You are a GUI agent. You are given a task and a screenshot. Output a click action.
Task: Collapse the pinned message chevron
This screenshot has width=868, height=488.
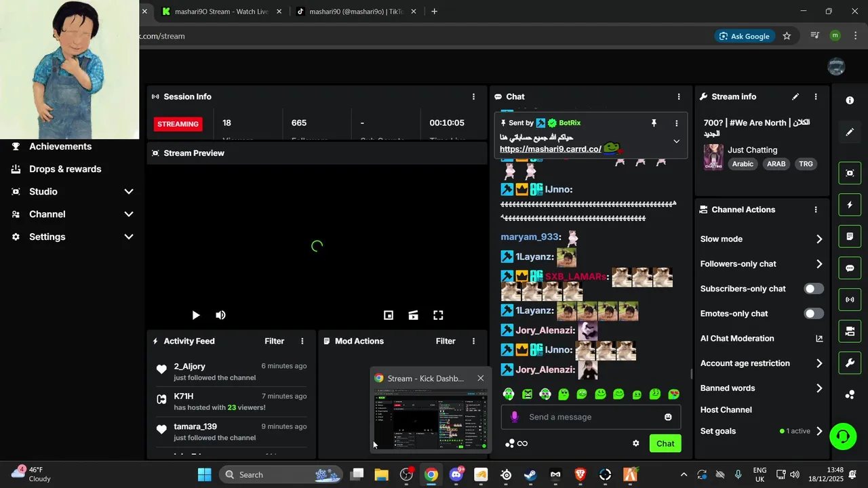click(676, 142)
